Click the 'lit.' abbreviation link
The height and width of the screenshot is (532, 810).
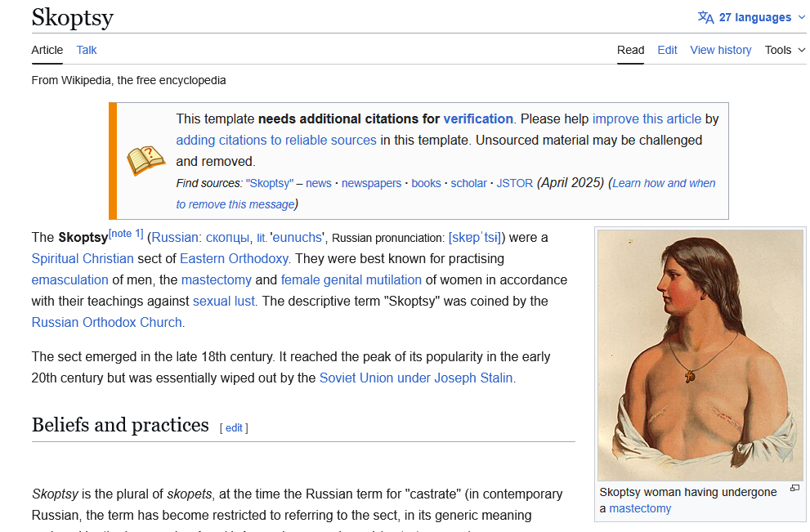coord(262,238)
